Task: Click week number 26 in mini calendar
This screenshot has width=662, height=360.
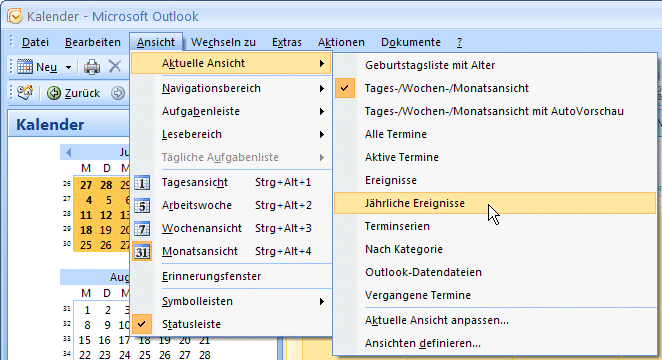Action: click(67, 184)
